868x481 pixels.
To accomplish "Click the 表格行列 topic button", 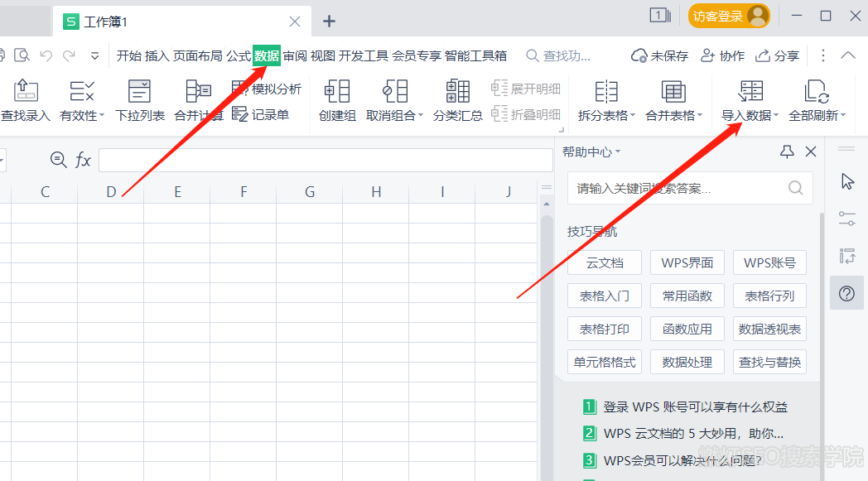I will coord(769,296).
